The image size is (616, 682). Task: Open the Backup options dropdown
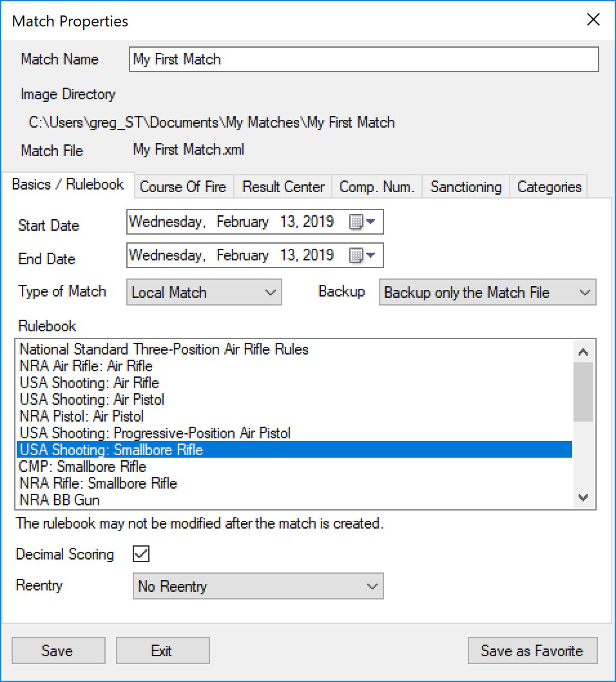point(487,293)
